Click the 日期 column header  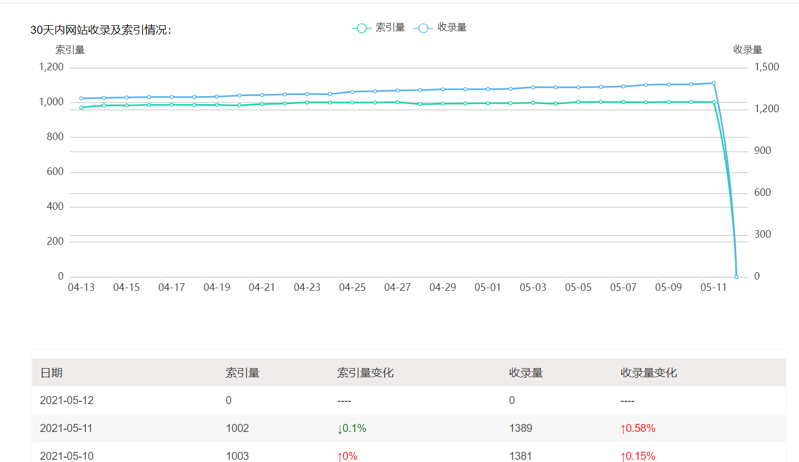click(x=51, y=373)
